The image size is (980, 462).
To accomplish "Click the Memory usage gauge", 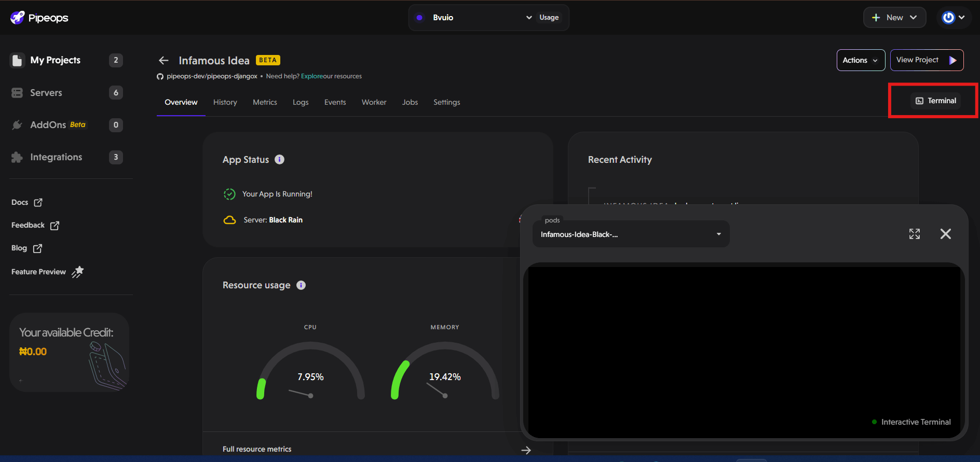I will 445,371.
